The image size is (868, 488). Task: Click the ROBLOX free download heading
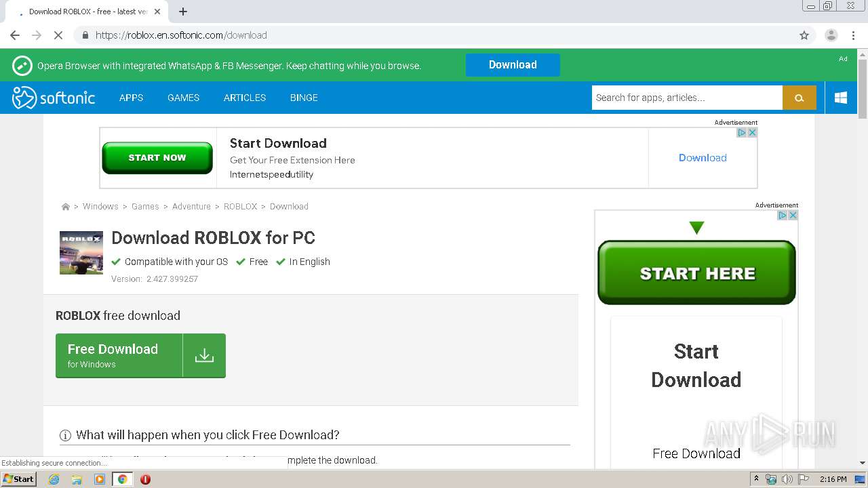pyautogui.click(x=118, y=316)
